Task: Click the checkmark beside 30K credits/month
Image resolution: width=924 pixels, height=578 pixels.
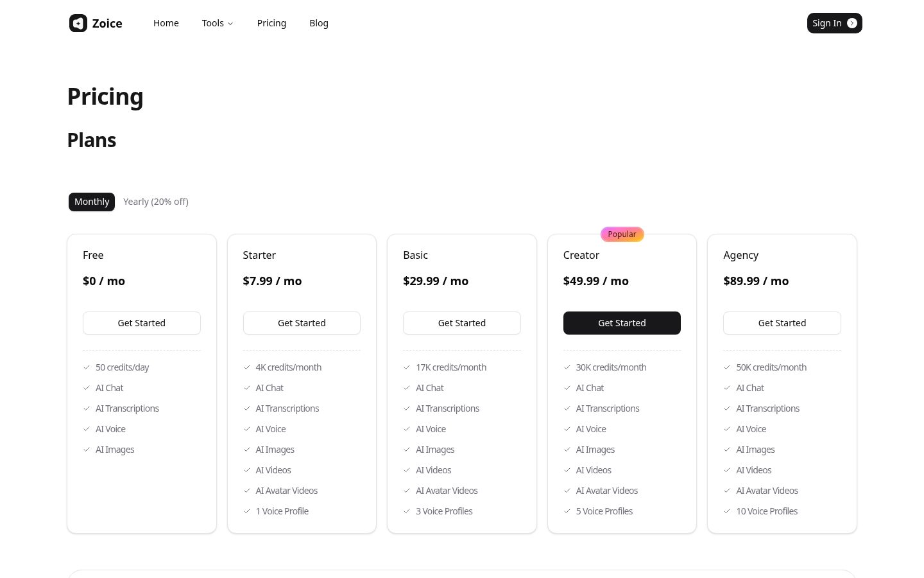Action: click(567, 367)
